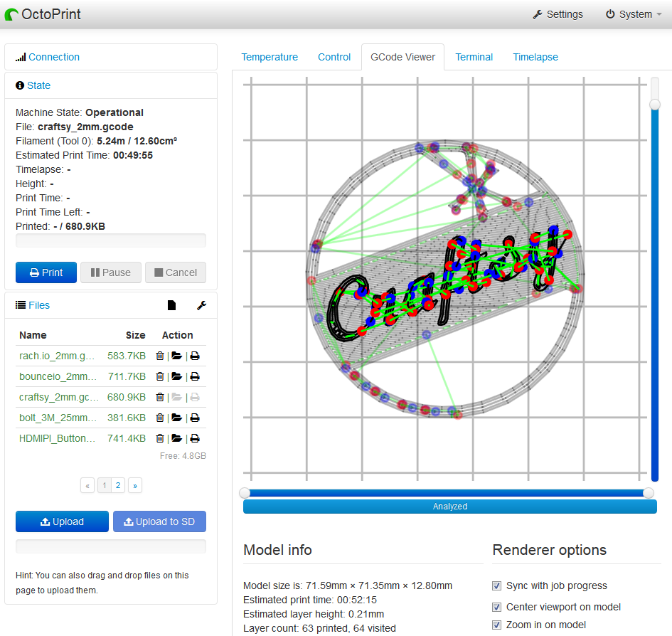Load rach.io_2mm file using folder icon
Screen dimensions: 672x636
pyautogui.click(x=176, y=356)
